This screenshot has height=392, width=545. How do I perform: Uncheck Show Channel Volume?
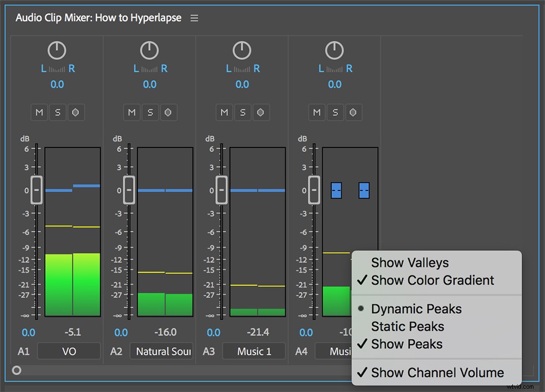(437, 372)
